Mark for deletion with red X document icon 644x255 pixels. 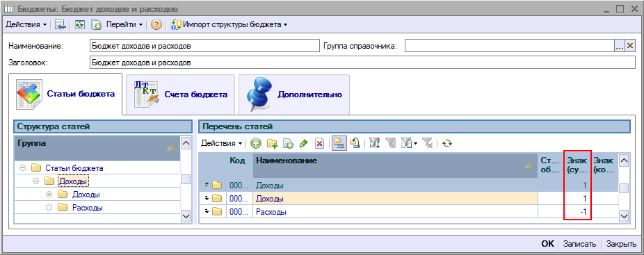pos(319,143)
